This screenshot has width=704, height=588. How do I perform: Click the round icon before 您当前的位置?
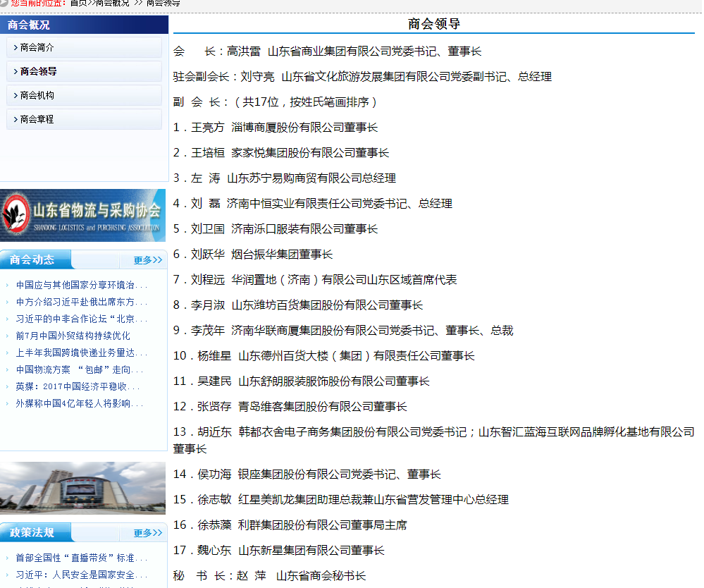pos(4,3)
